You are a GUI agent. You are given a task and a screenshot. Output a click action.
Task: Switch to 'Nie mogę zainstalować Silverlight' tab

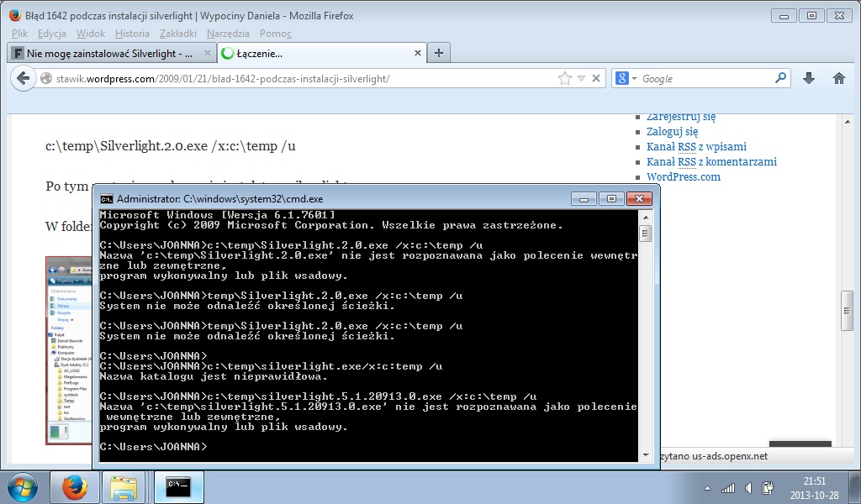point(112,53)
